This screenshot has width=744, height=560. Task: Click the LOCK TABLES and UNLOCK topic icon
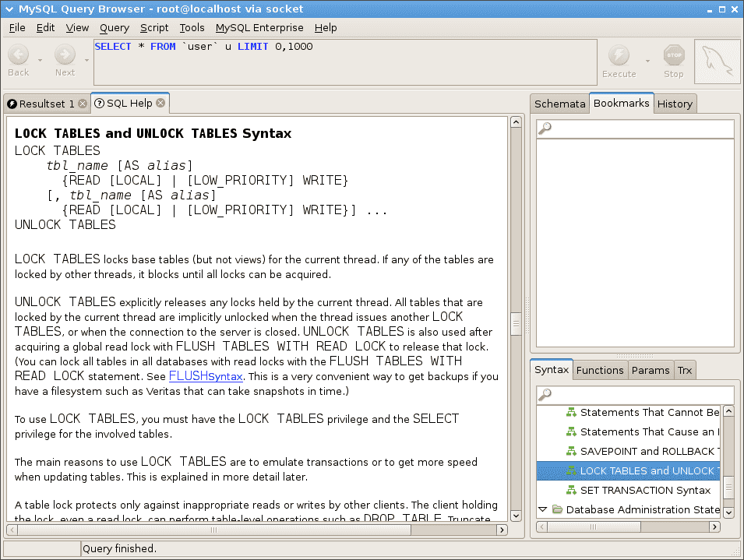tap(571, 470)
